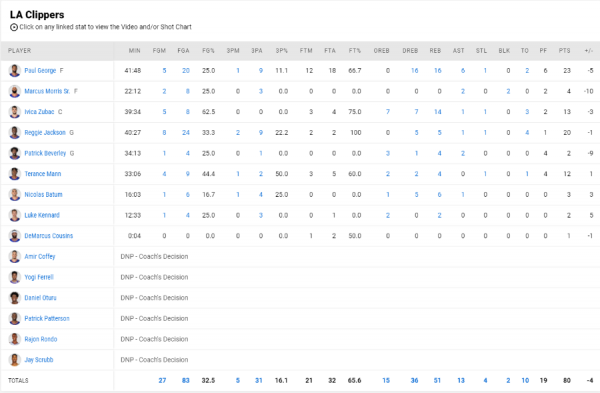Click the video play icon beside instructions
Screen dimensions: 600x393
point(14,27)
